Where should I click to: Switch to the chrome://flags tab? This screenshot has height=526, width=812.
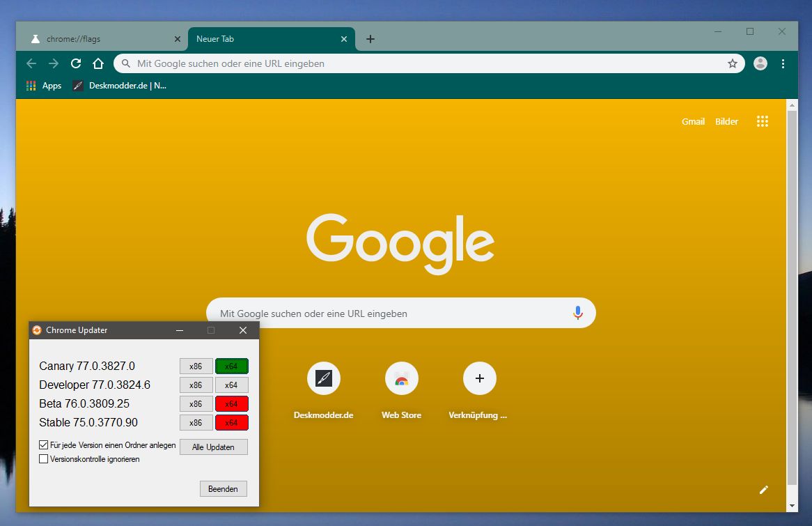click(x=101, y=39)
